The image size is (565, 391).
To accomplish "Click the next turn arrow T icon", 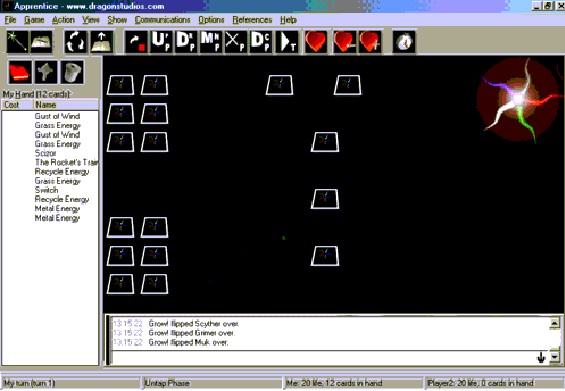I will tap(287, 42).
